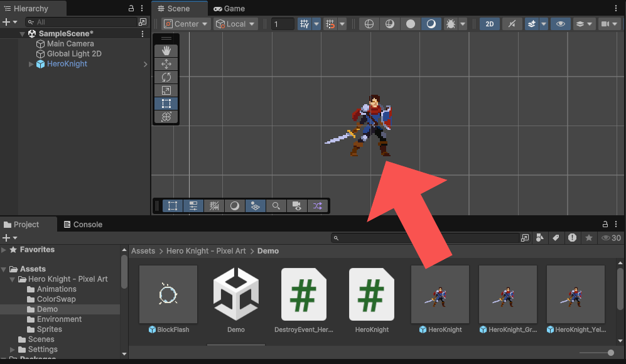Toggle scene visibility eye icon

[561, 24]
